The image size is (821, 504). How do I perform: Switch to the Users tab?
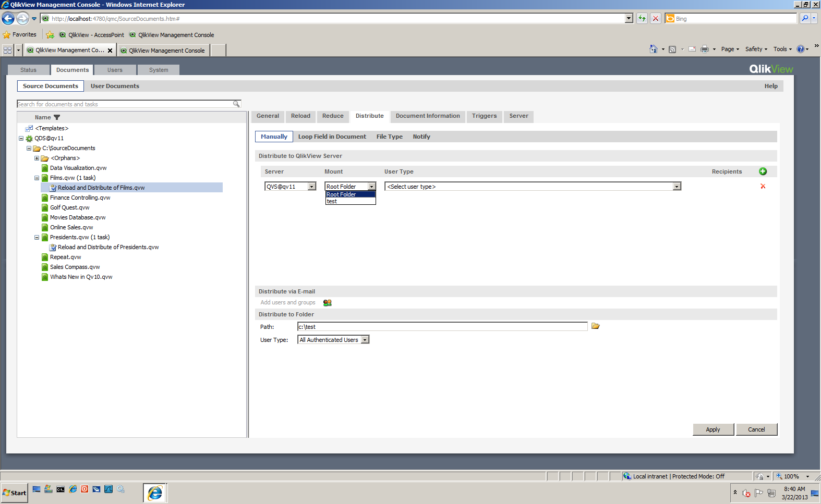pyautogui.click(x=115, y=70)
